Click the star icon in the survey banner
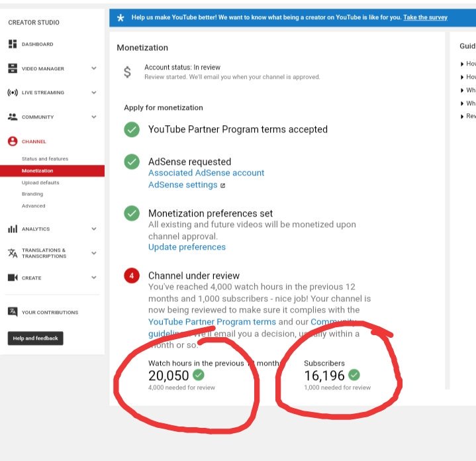Screen dimensions: 476x461 (x=120, y=18)
